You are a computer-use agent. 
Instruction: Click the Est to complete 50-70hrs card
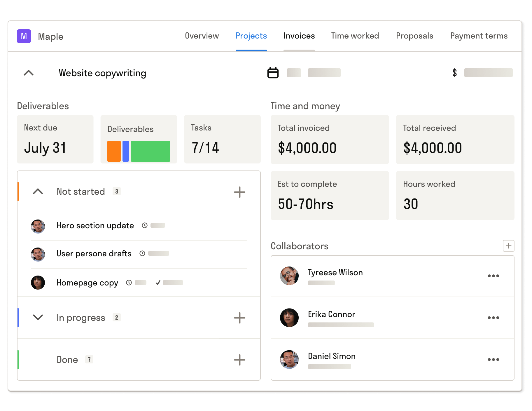click(330, 196)
